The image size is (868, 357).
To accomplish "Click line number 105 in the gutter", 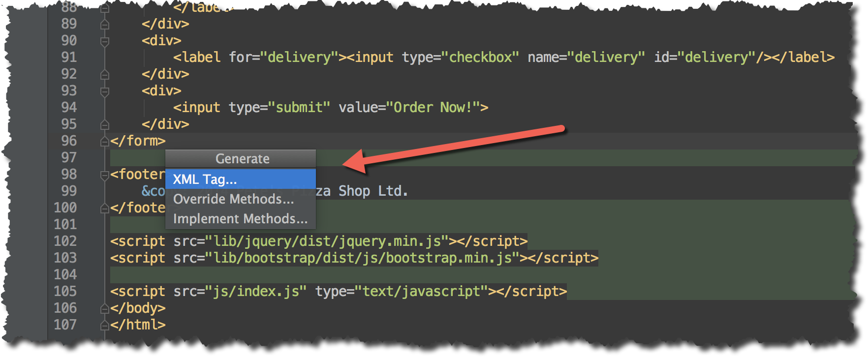I will (65, 291).
